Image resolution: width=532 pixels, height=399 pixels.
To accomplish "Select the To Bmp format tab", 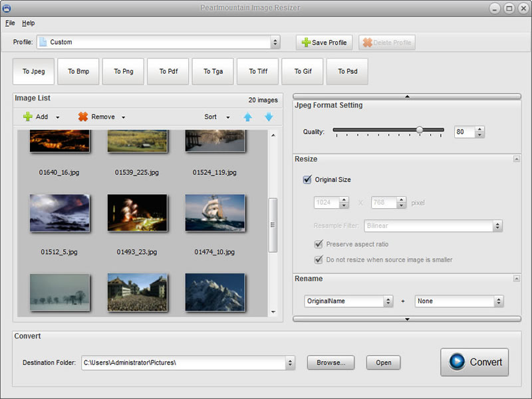I will click(x=78, y=71).
